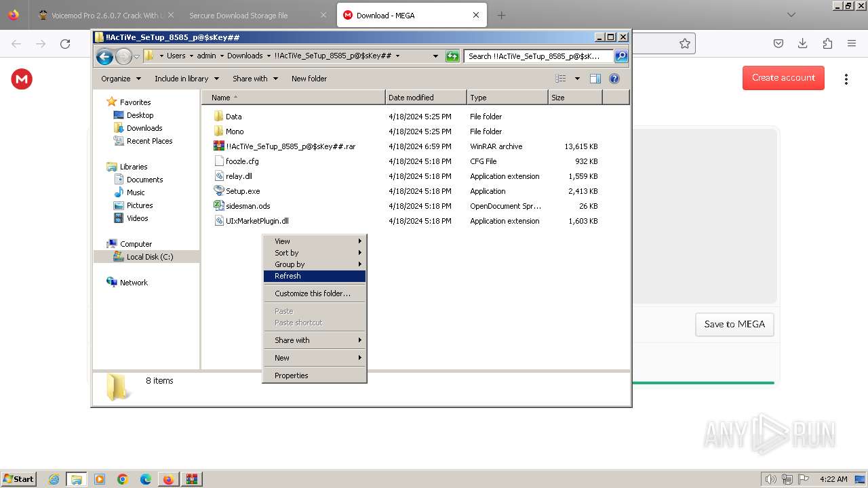Image resolution: width=868 pixels, height=488 pixels.
Task: Expand the New submenu
Action: (x=315, y=358)
